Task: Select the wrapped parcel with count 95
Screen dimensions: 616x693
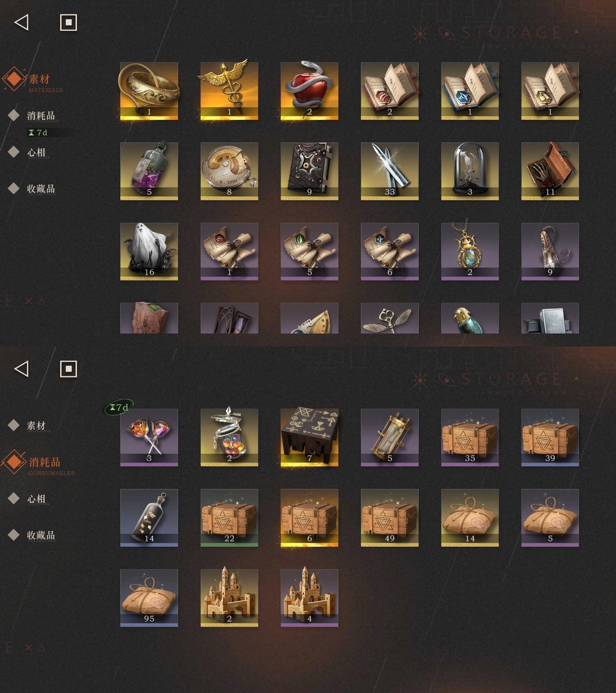Action: [149, 598]
